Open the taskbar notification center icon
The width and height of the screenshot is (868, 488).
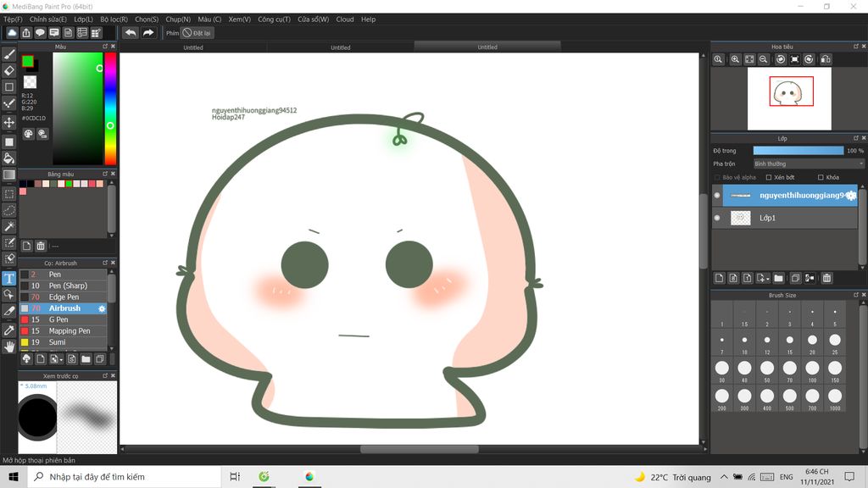tap(849, 476)
